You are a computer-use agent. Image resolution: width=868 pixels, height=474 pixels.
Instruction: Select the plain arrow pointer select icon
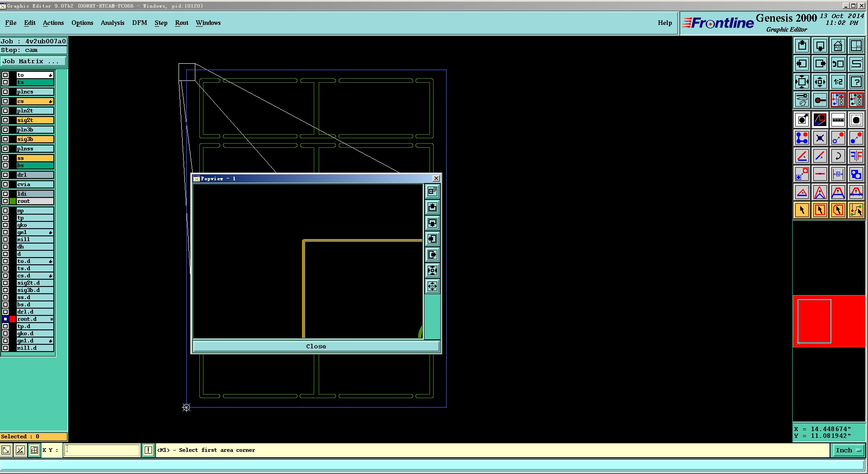point(802,210)
